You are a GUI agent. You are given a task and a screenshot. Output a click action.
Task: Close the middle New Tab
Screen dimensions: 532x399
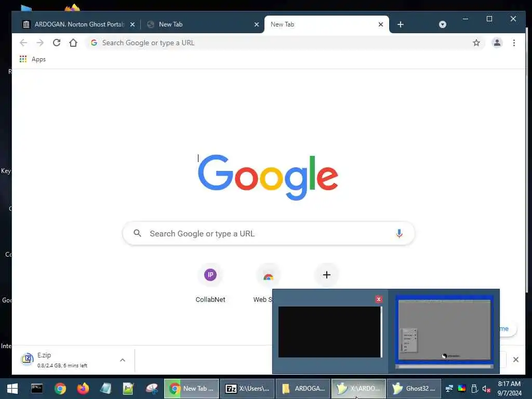coord(257,24)
